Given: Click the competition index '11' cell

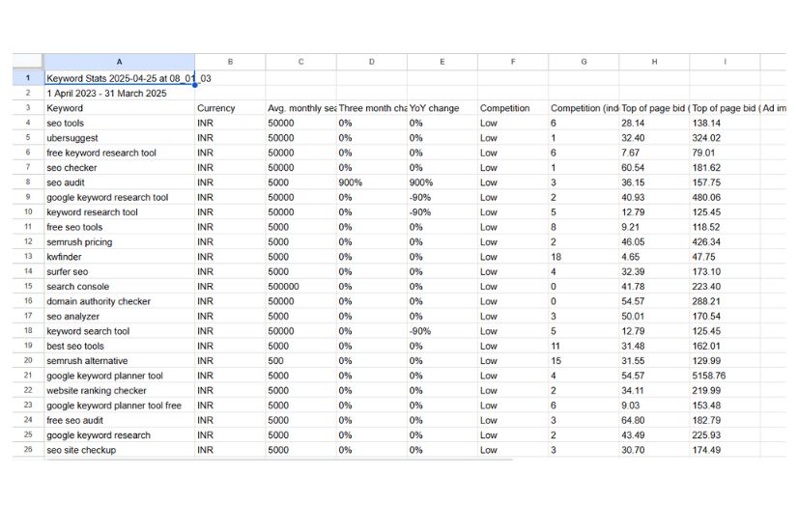Looking at the screenshot, I should [584, 346].
